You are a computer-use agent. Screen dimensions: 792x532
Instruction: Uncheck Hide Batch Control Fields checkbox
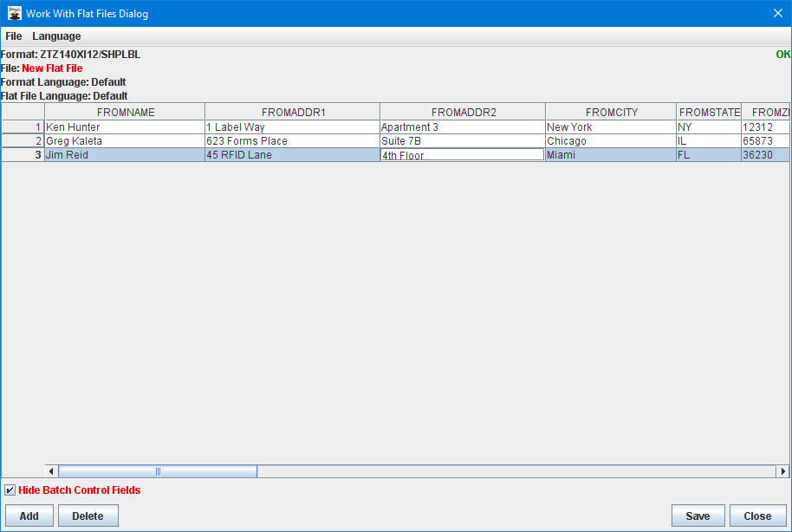[x=10, y=490]
